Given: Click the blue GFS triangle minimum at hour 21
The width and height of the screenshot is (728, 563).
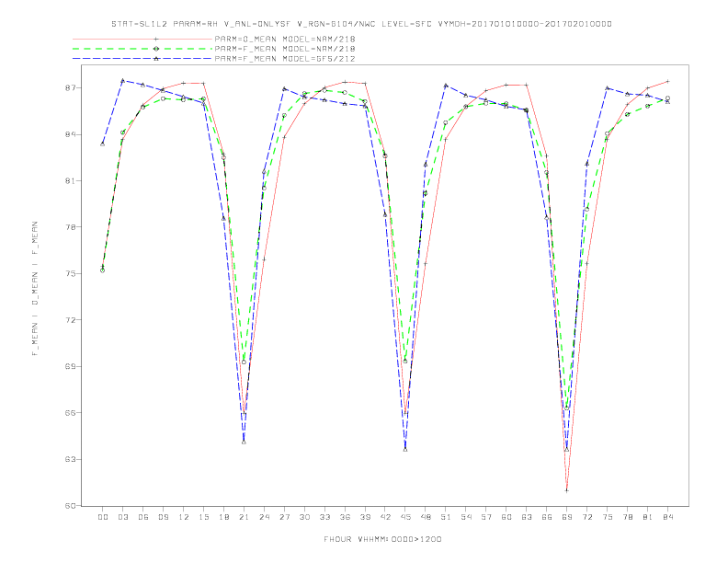Looking at the screenshot, I should pos(244,442).
